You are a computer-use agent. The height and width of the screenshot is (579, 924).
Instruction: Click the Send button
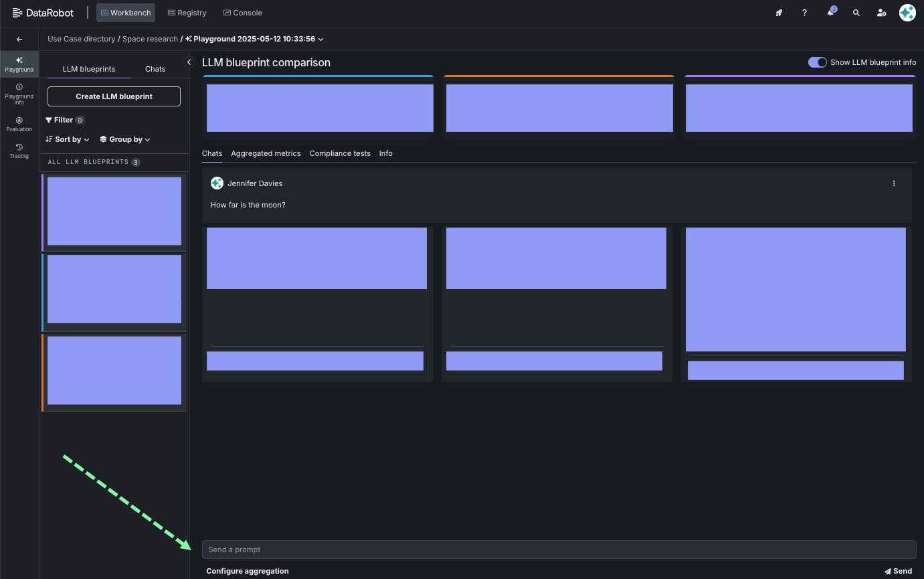click(x=898, y=571)
